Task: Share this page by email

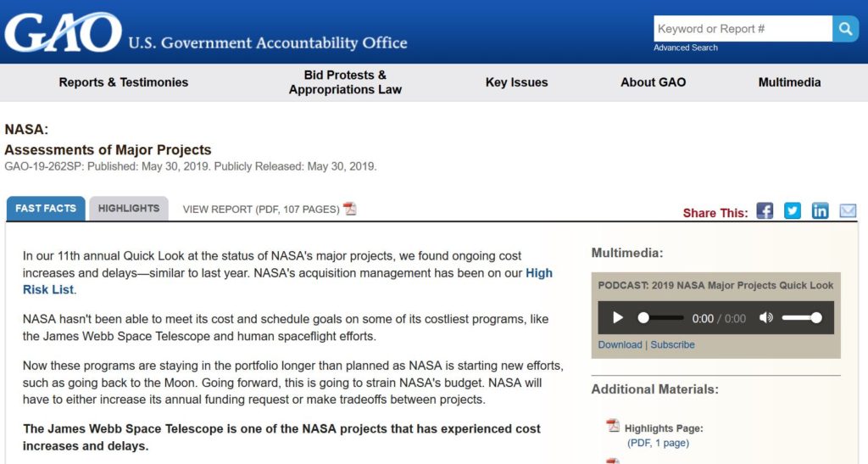Action: tap(848, 211)
